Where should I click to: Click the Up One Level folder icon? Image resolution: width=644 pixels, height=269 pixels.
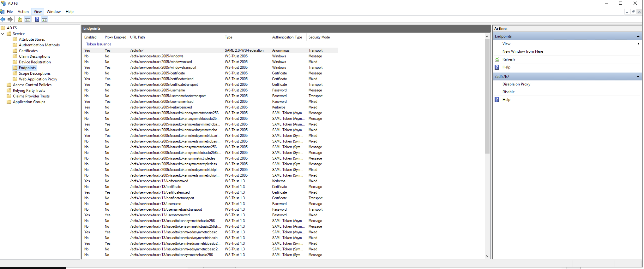pos(20,20)
